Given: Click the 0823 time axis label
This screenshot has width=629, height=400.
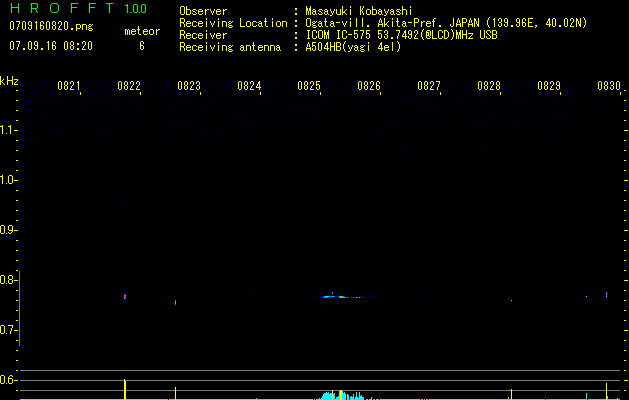Looking at the screenshot, I should coord(189,85).
